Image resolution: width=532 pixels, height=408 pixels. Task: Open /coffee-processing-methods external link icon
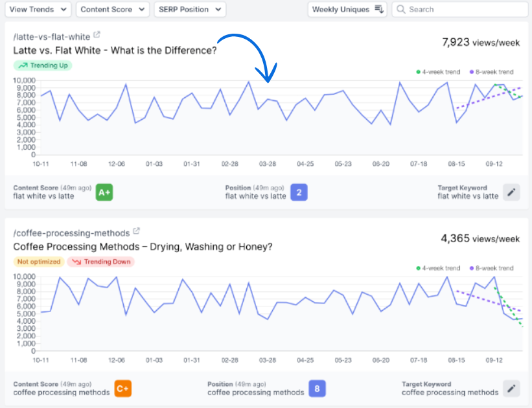(136, 231)
